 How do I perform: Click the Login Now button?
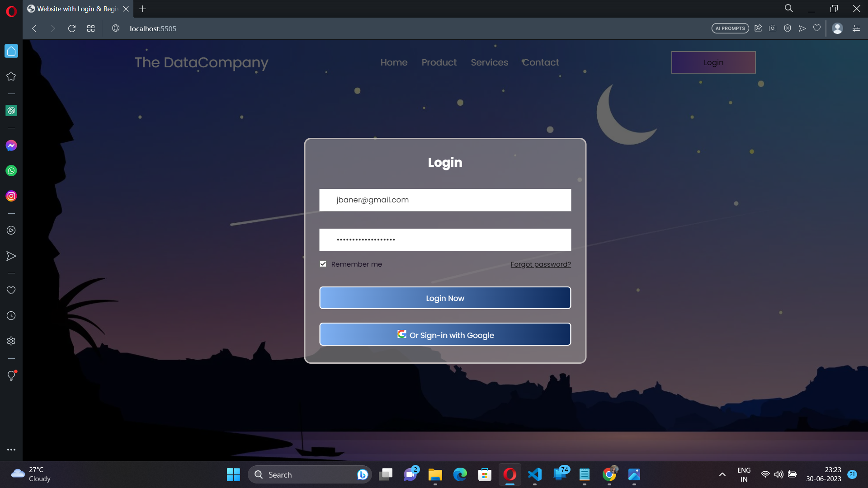[x=445, y=298]
